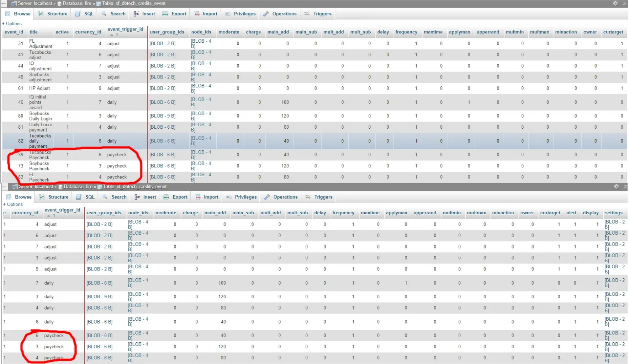Image resolution: width=629 pixels, height=364 pixels.
Task: Open Import in top panel toolbar
Action: click(206, 14)
